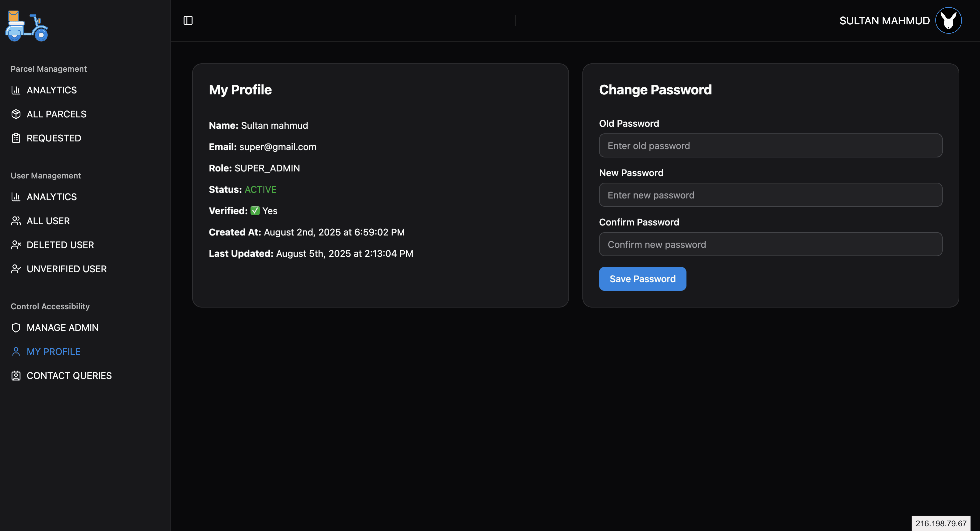
Task: Open All Parcels menu item
Action: pyautogui.click(x=57, y=114)
